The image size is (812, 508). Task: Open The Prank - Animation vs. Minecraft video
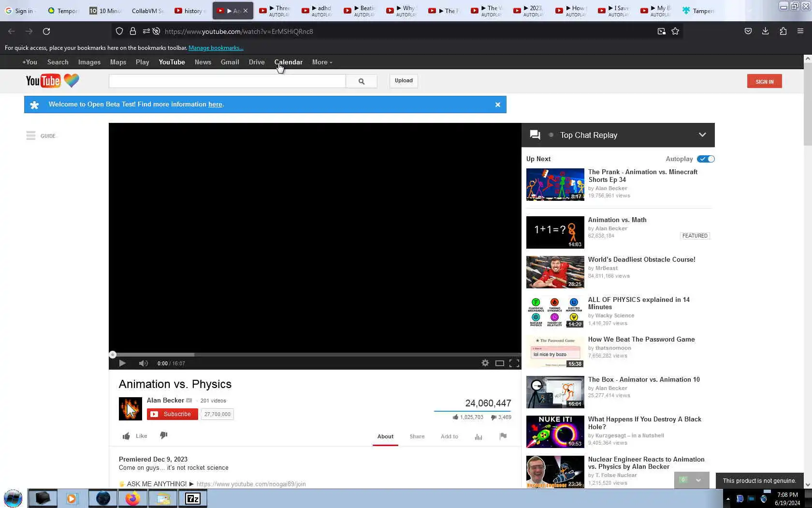coord(643,176)
